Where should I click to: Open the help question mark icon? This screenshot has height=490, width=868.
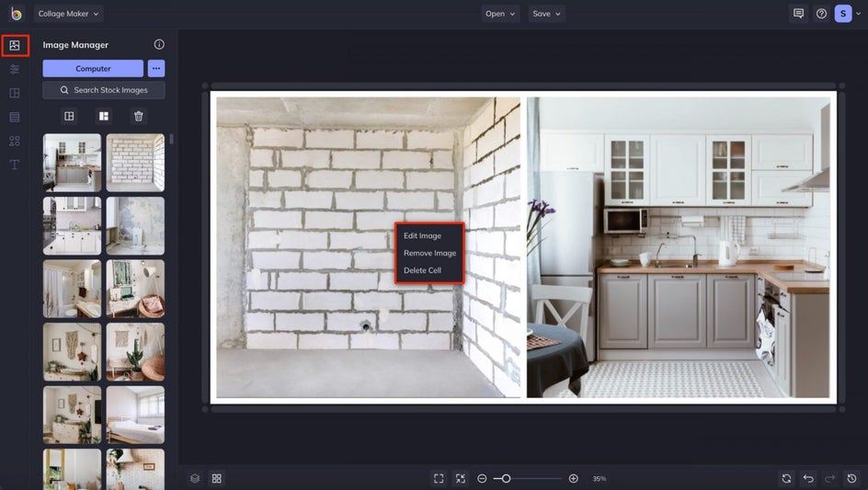pos(821,13)
